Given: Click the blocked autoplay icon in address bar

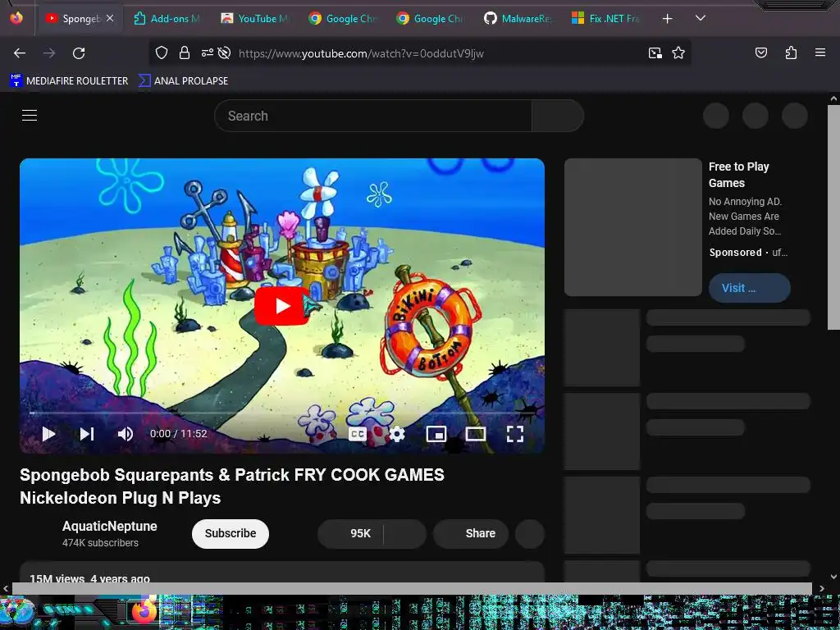Looking at the screenshot, I should click(225, 52).
